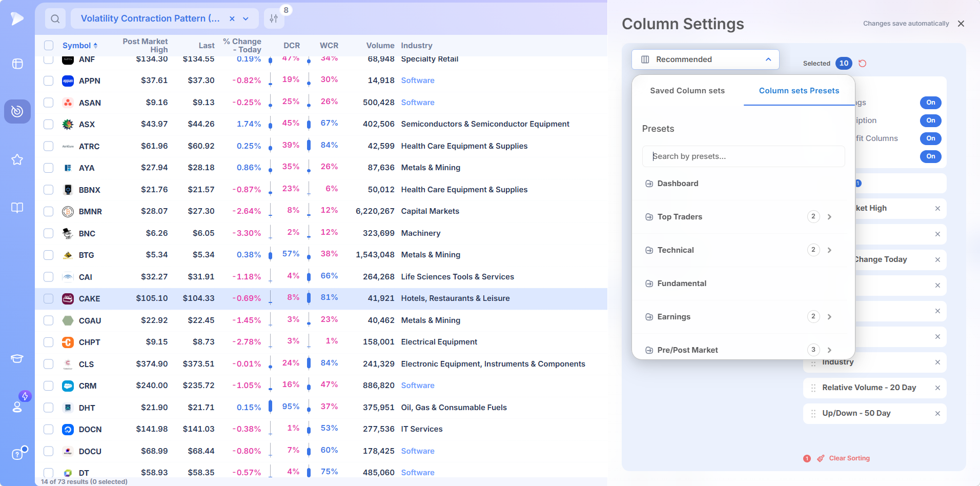This screenshot has height=486, width=980.
Task: Expand the Top Traders preset group
Action: 829,217
